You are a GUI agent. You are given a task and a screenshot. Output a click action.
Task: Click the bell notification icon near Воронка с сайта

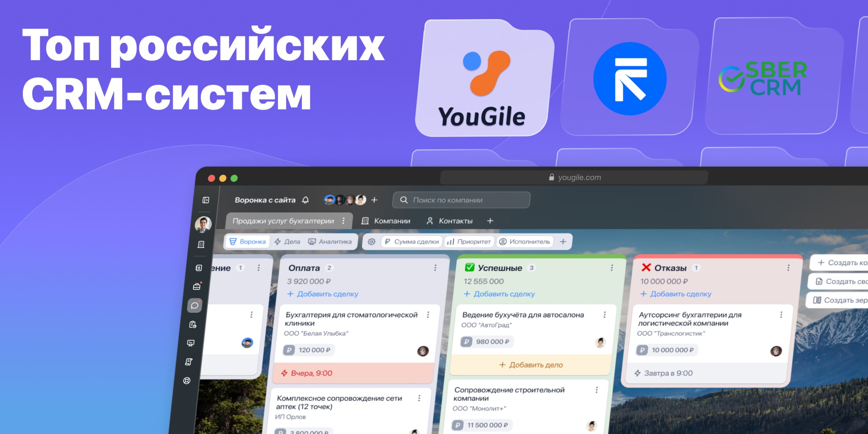point(305,200)
